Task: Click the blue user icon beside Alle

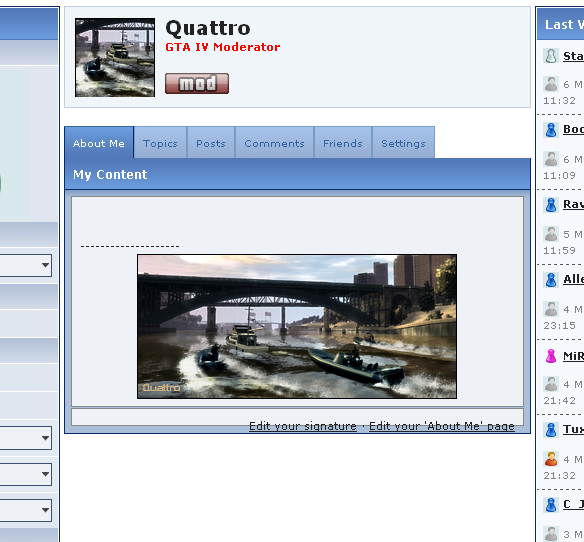Action: pos(551,279)
